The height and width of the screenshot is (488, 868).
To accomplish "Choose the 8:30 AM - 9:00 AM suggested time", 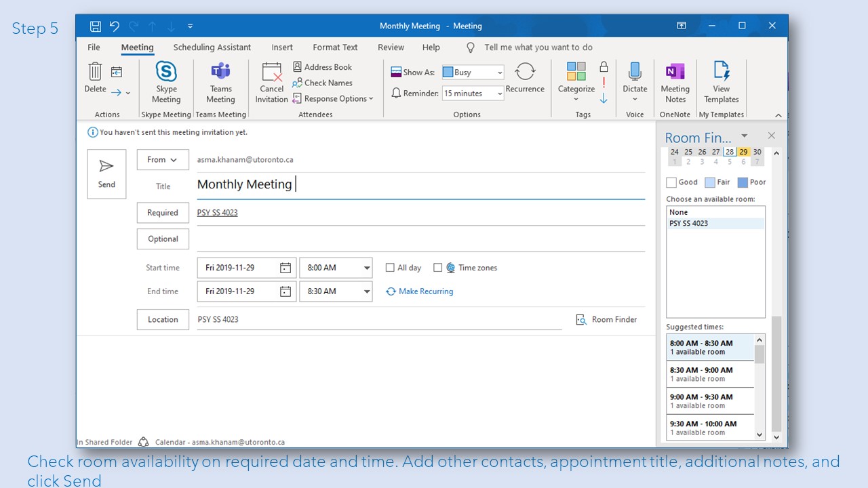I will click(710, 374).
